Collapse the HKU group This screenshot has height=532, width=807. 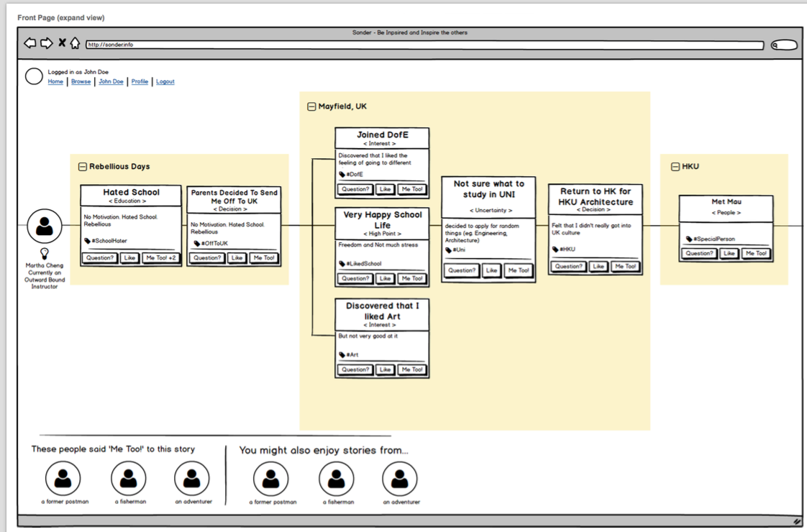pos(675,167)
